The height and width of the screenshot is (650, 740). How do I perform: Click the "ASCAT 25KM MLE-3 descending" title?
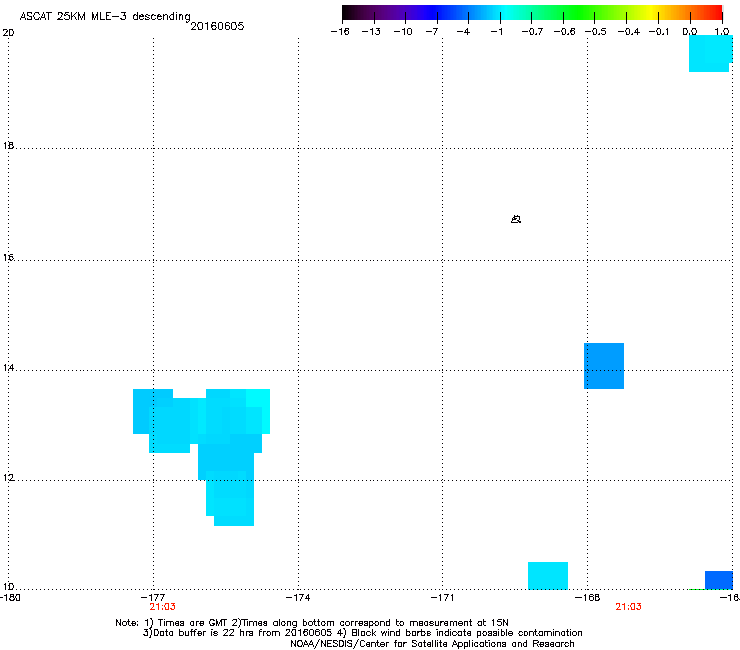pyautogui.click(x=105, y=17)
